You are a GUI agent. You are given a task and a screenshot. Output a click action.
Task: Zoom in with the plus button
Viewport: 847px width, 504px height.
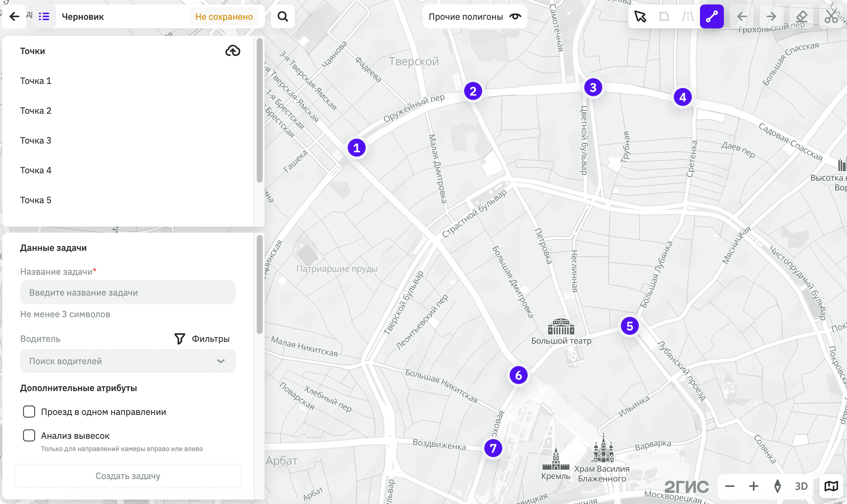coord(753,486)
